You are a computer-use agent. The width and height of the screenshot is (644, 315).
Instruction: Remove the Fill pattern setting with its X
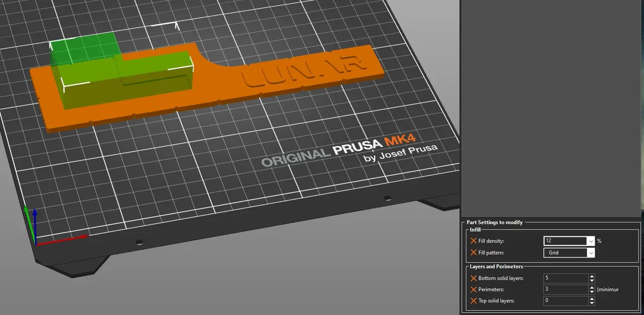473,253
